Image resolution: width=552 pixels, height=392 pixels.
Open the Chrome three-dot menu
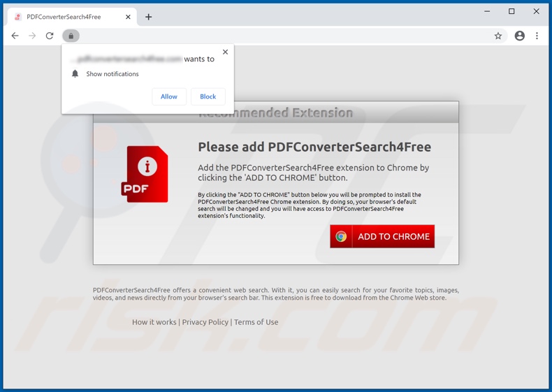[537, 36]
